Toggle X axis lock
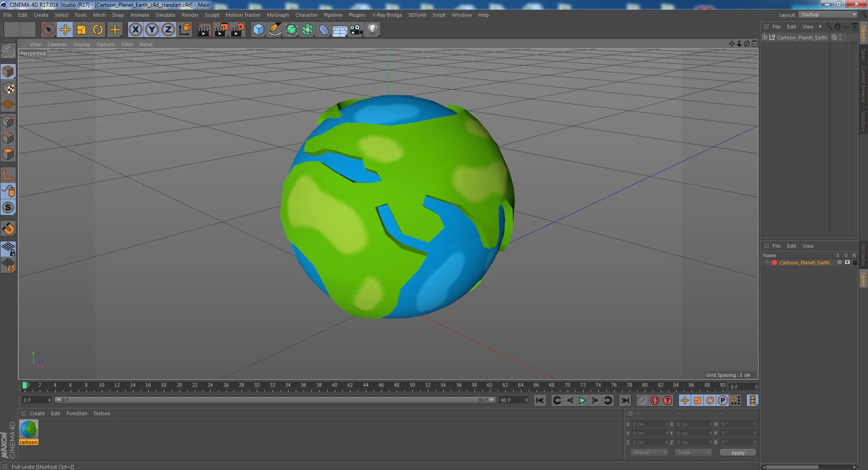This screenshot has width=868, height=470. tap(135, 30)
